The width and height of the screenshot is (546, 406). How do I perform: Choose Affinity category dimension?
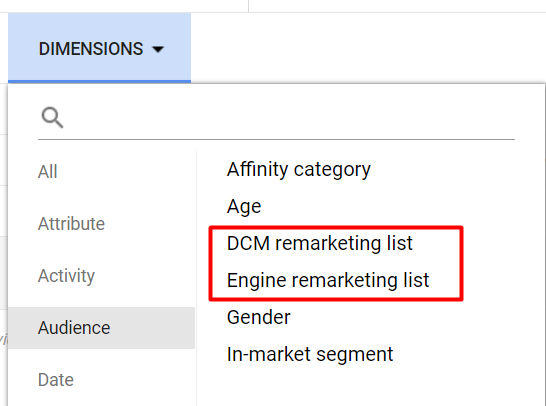pyautogui.click(x=299, y=170)
